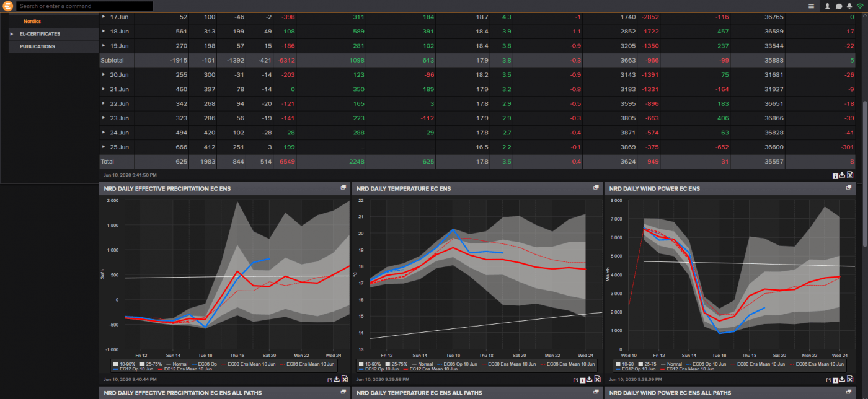Select Nordics in the sidebar
Image resolution: width=868 pixels, height=399 pixels.
pyautogui.click(x=32, y=21)
